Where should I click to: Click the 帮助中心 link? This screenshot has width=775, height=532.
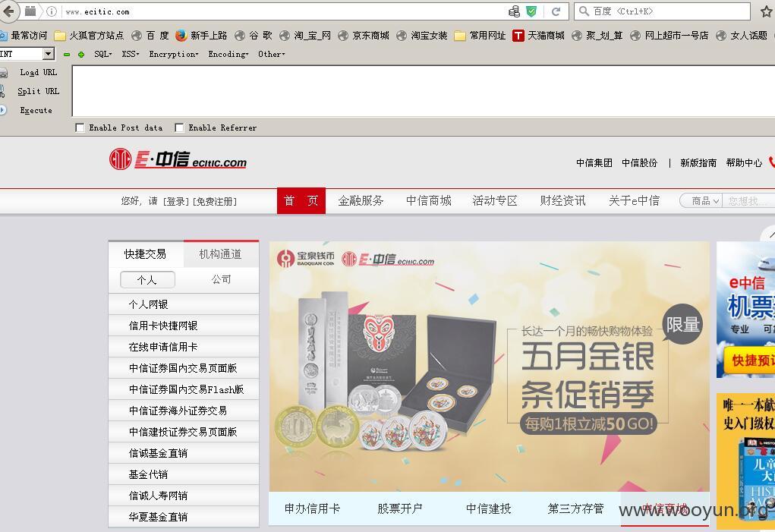coord(745,163)
